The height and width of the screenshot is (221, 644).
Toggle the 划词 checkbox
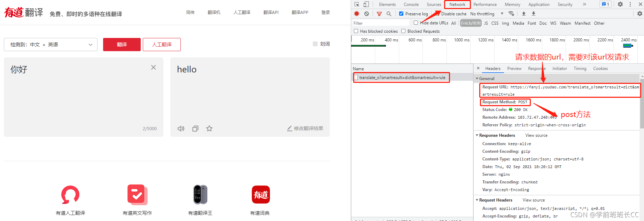pyautogui.click(x=315, y=44)
